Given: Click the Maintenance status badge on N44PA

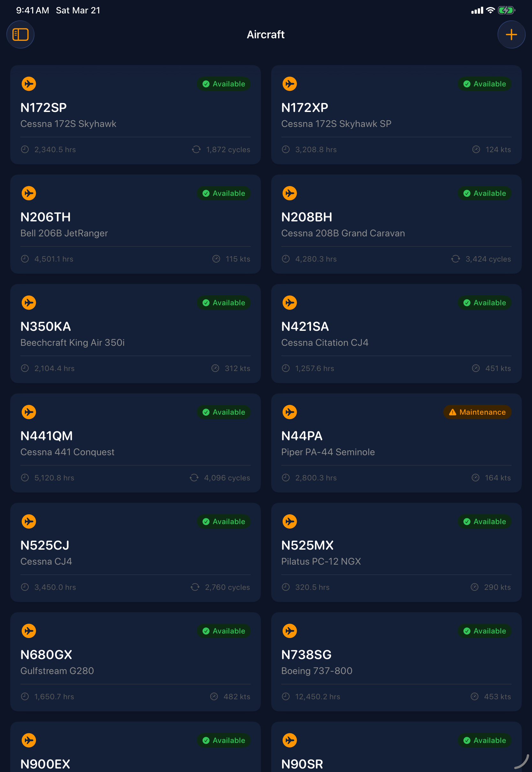Looking at the screenshot, I should coord(477,412).
